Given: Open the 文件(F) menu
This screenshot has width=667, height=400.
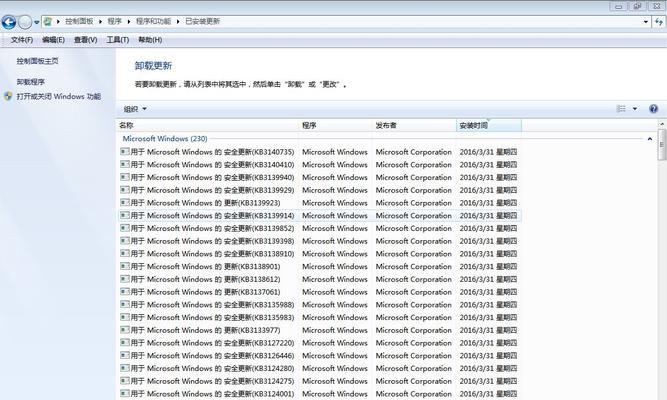Looking at the screenshot, I should tap(22, 40).
